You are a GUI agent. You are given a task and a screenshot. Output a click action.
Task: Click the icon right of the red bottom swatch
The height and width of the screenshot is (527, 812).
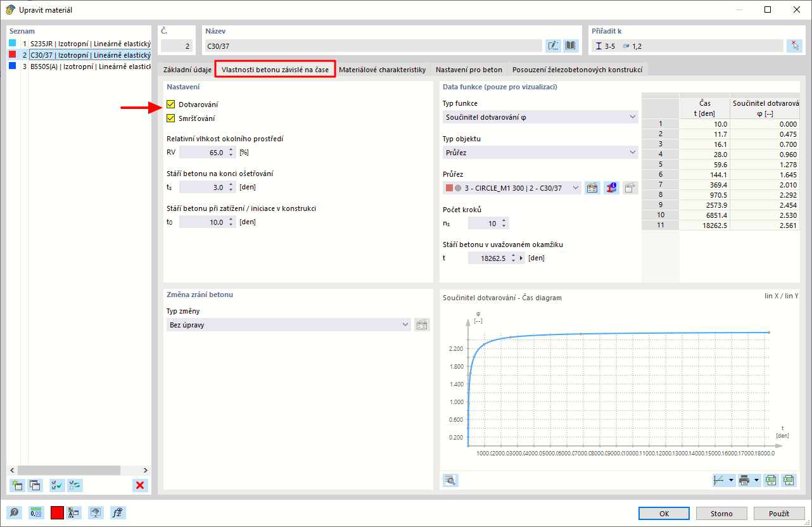[x=74, y=513]
